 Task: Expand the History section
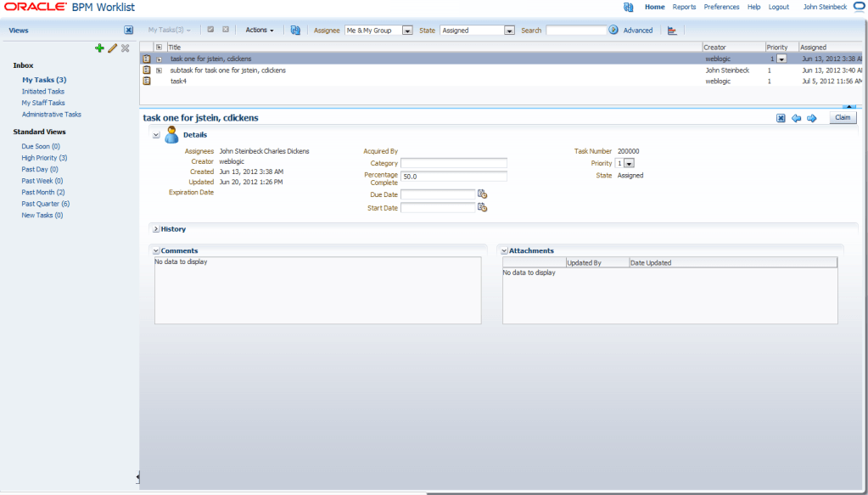click(156, 228)
